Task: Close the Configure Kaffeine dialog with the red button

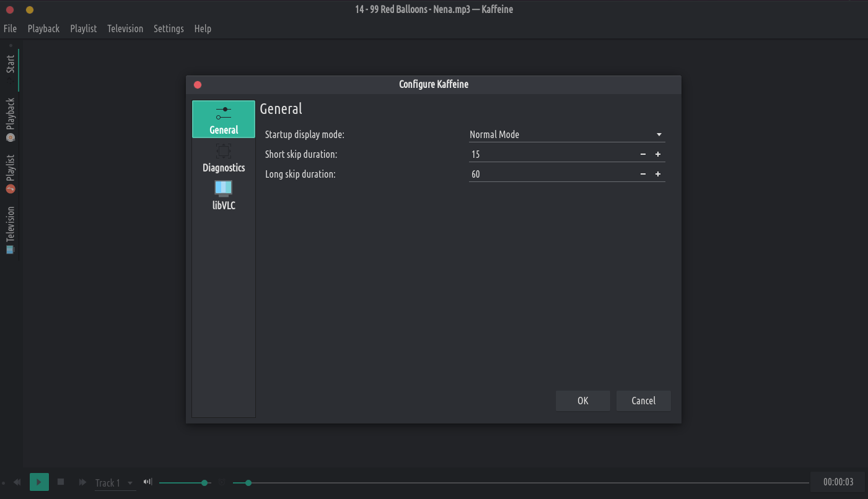Action: point(198,85)
